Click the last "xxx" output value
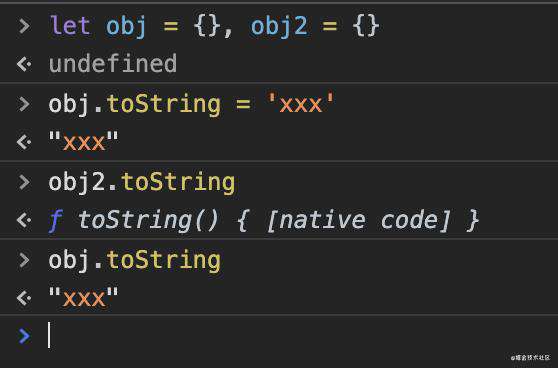The image size is (558, 368). (x=83, y=298)
